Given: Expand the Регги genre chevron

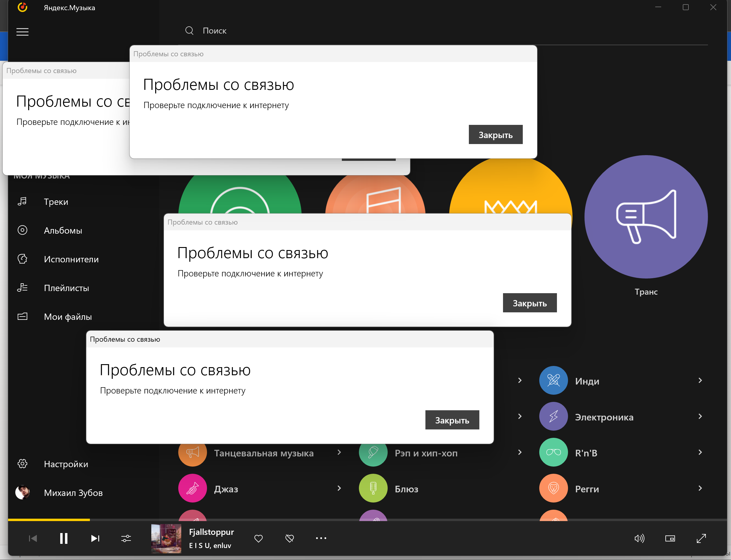Looking at the screenshot, I should [x=700, y=488].
